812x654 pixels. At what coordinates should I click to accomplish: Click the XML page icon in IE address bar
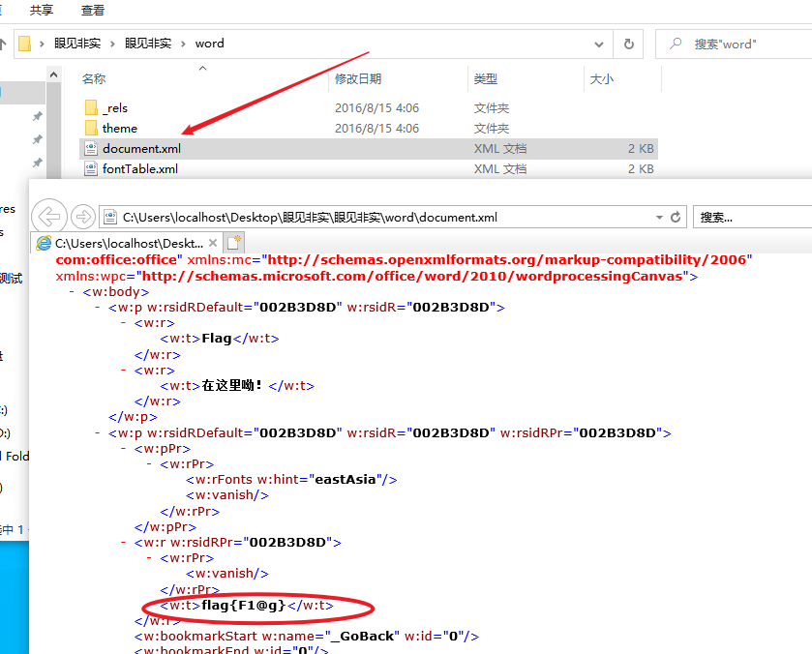pos(109,217)
